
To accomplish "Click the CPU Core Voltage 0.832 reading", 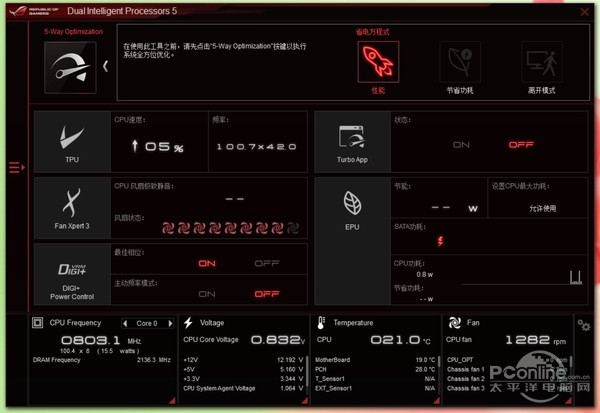I will tap(278, 340).
